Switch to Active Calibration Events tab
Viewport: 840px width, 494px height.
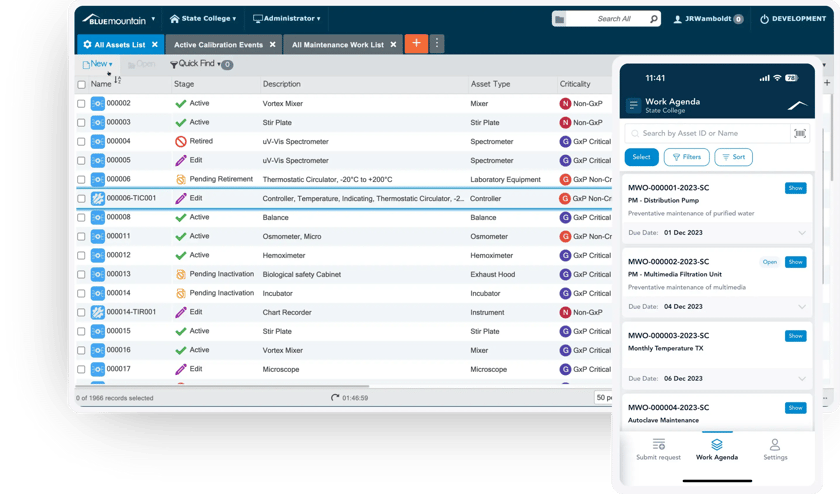tap(218, 45)
